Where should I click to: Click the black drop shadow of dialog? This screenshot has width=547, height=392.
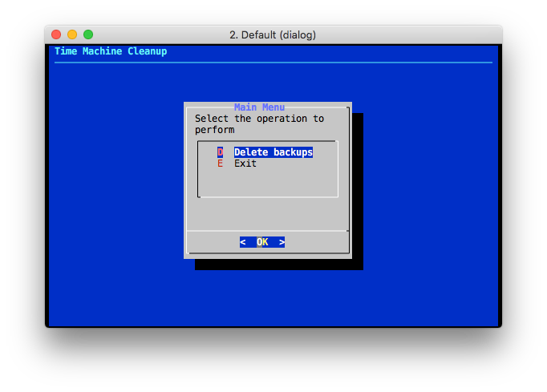pos(357,192)
